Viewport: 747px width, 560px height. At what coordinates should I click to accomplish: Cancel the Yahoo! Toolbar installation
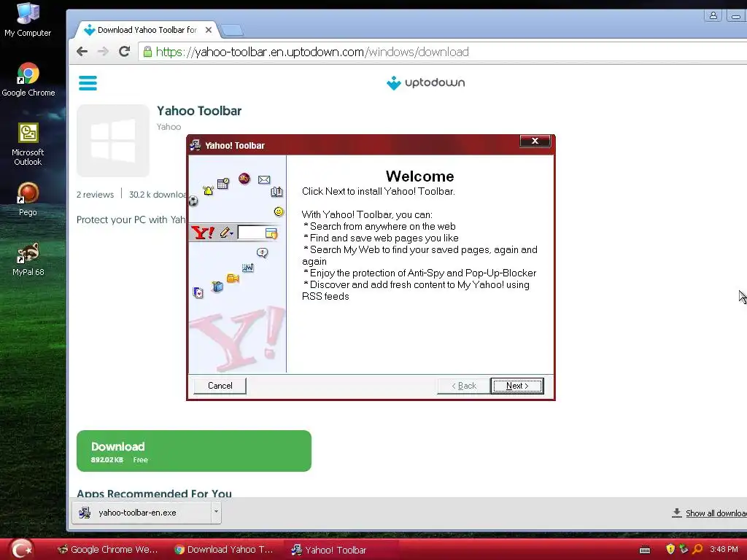220,386
